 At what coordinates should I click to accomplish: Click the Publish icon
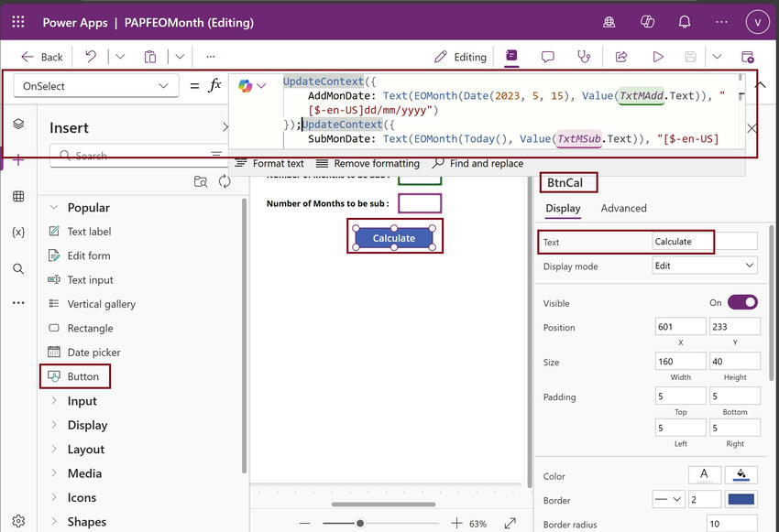pos(747,57)
